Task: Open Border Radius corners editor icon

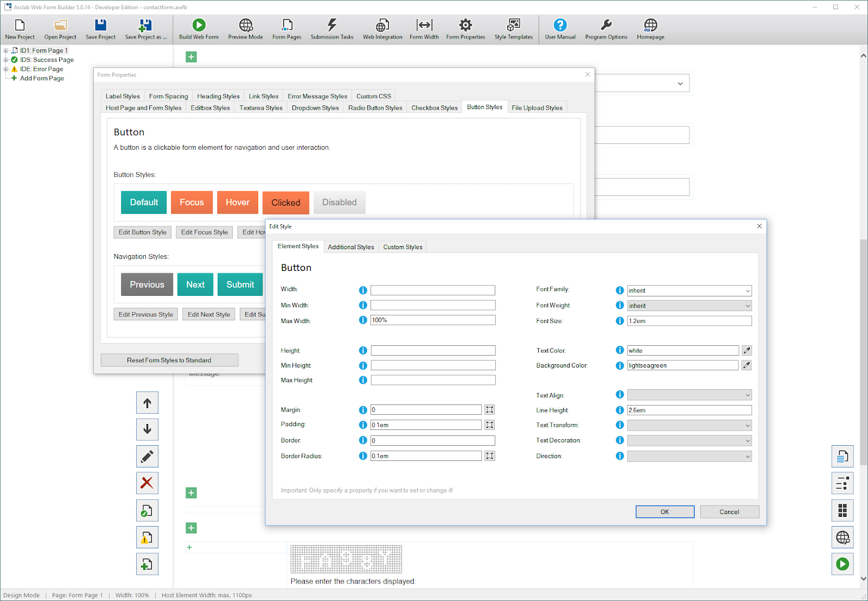Action: tap(489, 456)
